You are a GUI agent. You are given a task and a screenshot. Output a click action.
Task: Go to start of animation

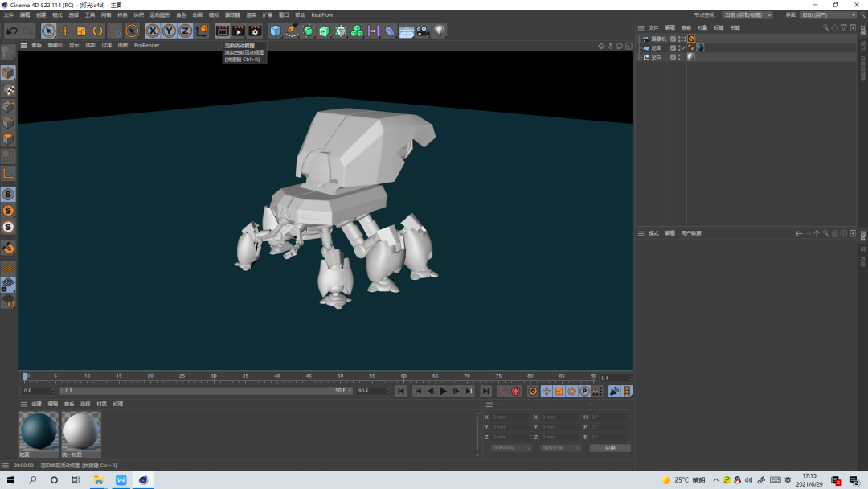pos(401,392)
